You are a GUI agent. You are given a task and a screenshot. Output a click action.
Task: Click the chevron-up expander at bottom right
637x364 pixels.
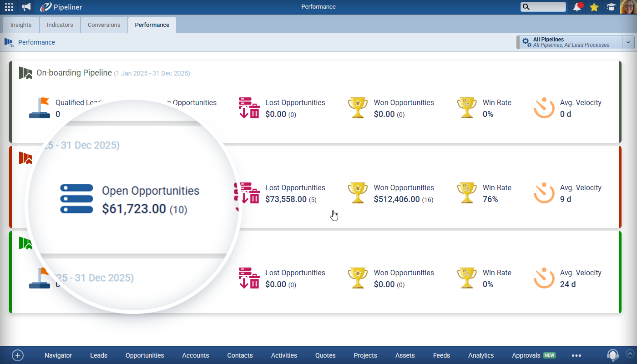click(x=630, y=353)
